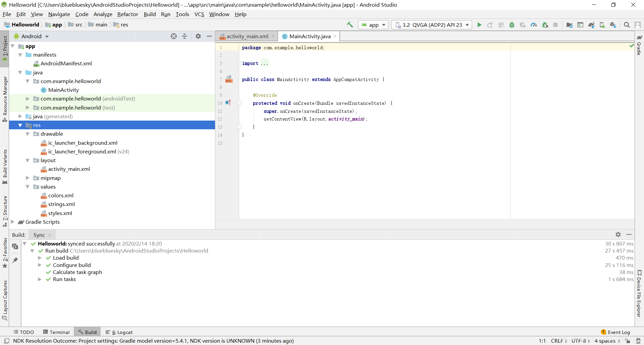Click Run with Coverage icon
Viewport: 644px width, 345px height.
pos(523,25)
